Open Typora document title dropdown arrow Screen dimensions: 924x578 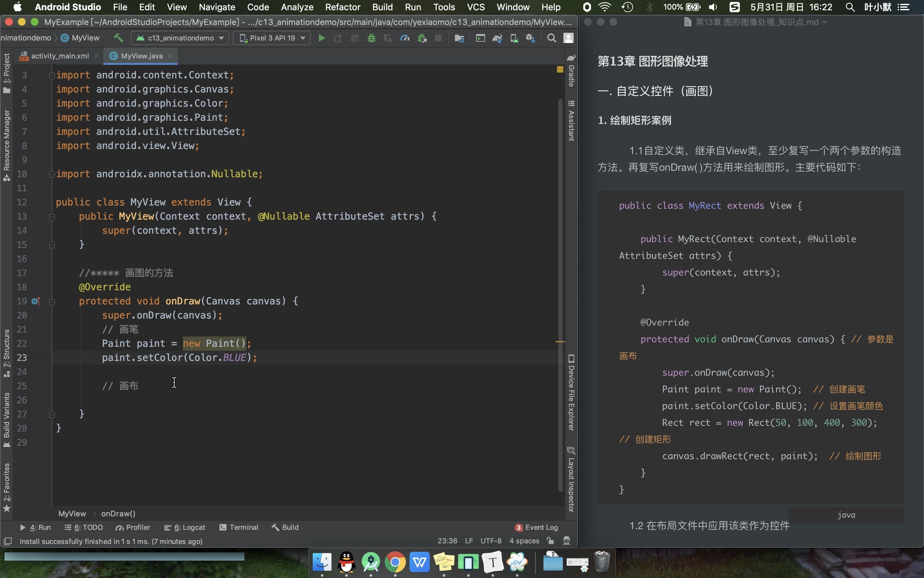pos(824,22)
